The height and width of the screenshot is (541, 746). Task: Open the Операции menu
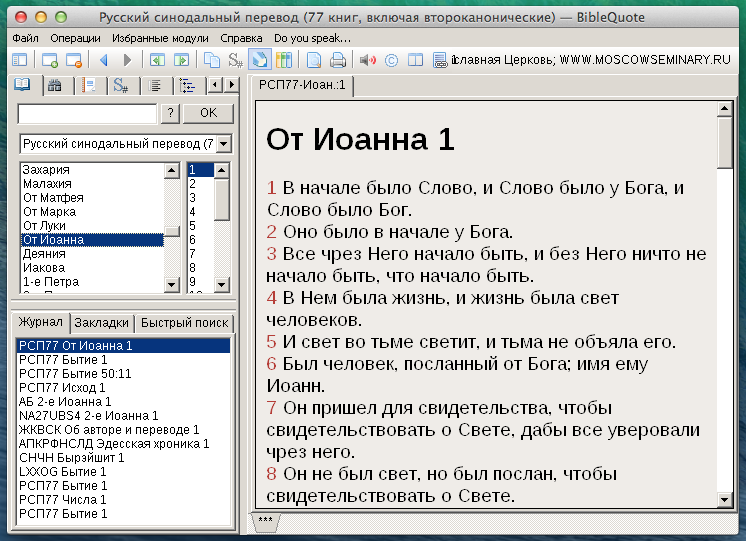pyautogui.click(x=75, y=38)
